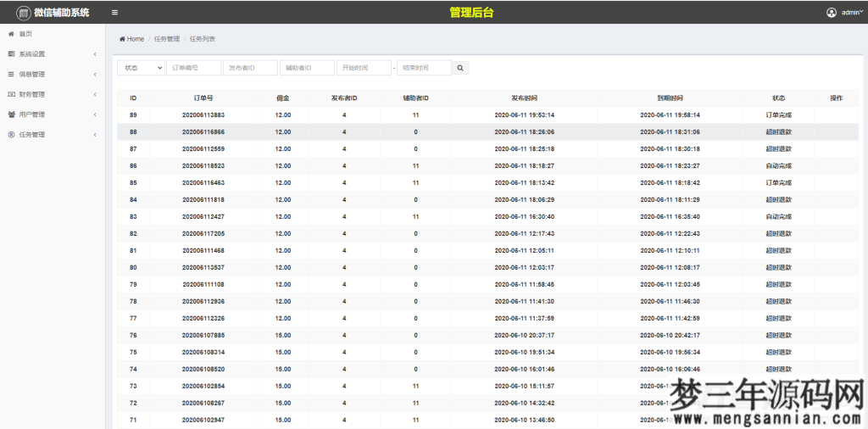This screenshot has height=429, width=868.
Task: Click the 结束时间 date field
Action: [x=424, y=68]
